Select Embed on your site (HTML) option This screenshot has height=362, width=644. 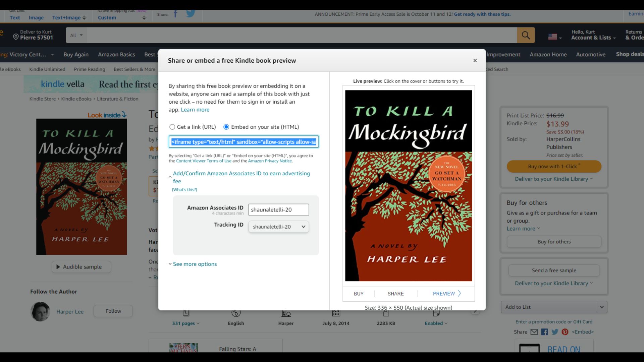pos(226,127)
